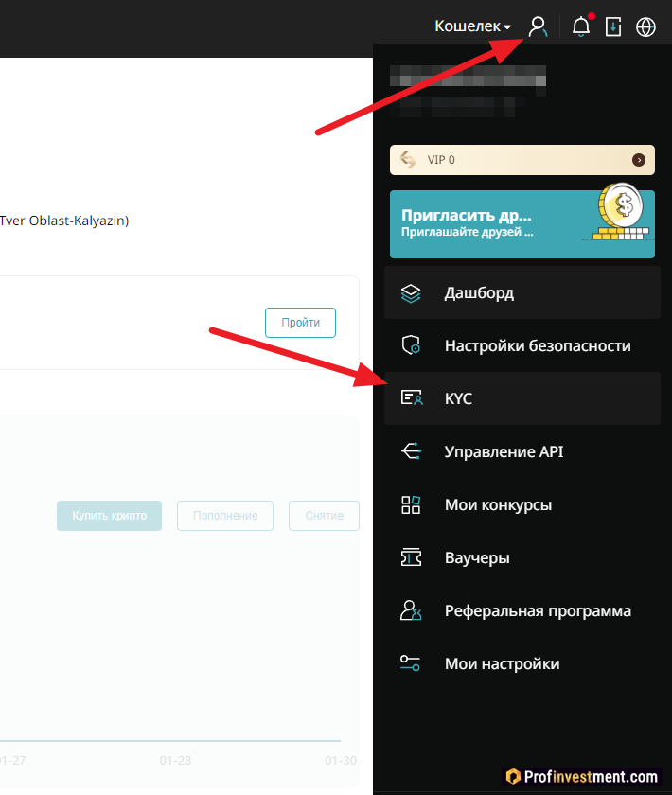Click the Мои конкурсы grid icon
This screenshot has height=795, width=672.
pyautogui.click(x=411, y=504)
